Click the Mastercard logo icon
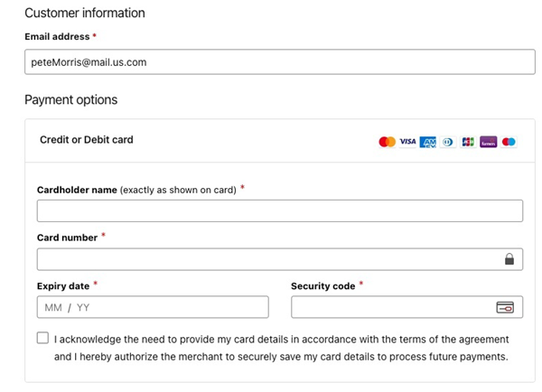The height and width of the screenshot is (392, 542). tap(387, 142)
